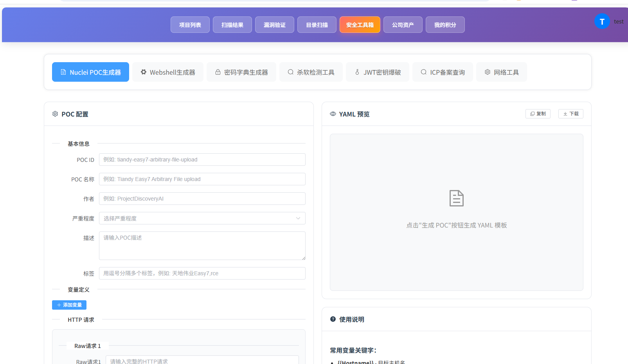The width and height of the screenshot is (628, 364).
Task: Click the gear icon on Webshell生成器
Action: [144, 72]
